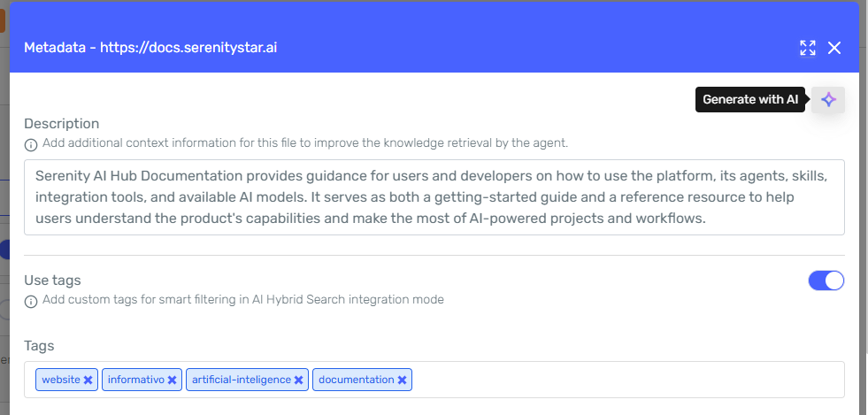
Task: Close the Metadata dialog with the X
Action: tap(834, 48)
